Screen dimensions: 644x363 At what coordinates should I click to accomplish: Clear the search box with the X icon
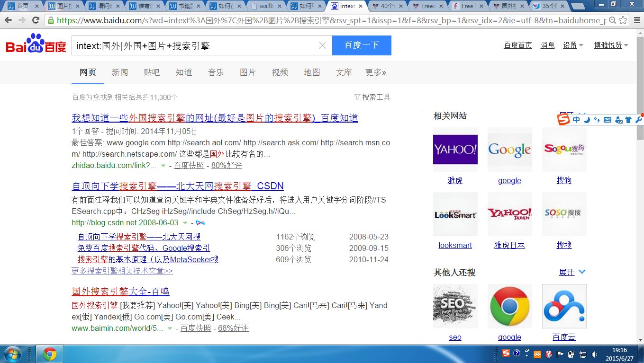click(322, 45)
